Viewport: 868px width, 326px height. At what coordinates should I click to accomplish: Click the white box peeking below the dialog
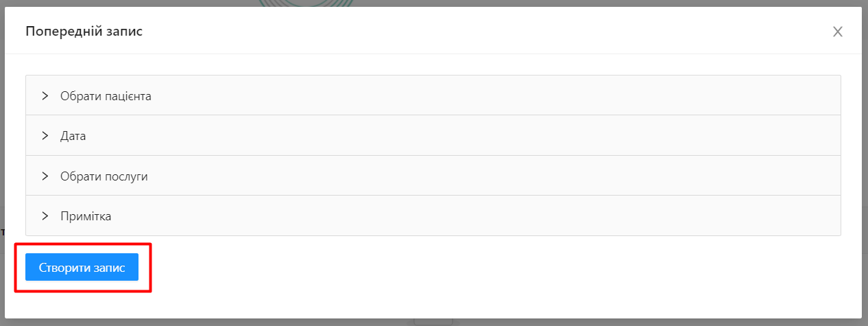(433, 322)
